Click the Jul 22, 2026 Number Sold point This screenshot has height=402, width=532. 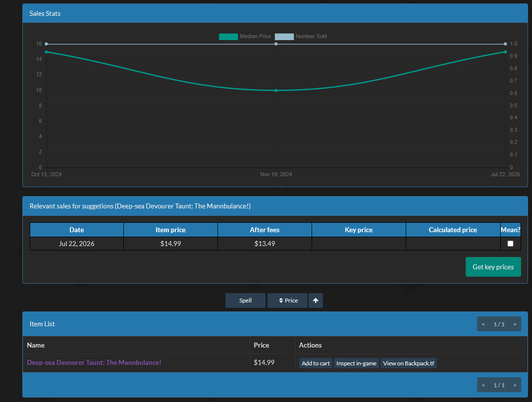(x=505, y=44)
